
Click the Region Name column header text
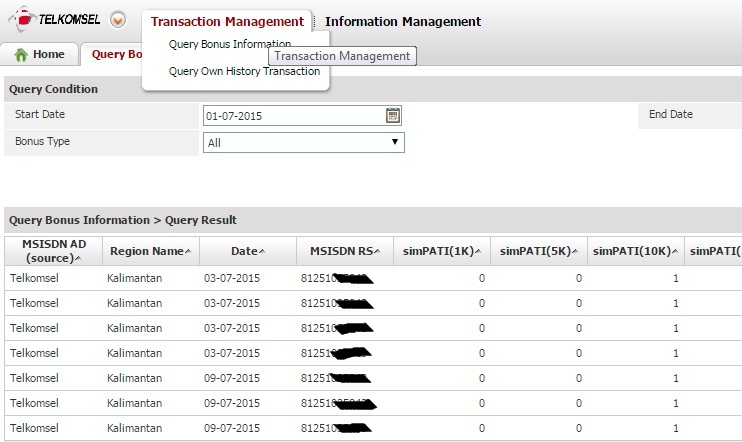click(147, 251)
